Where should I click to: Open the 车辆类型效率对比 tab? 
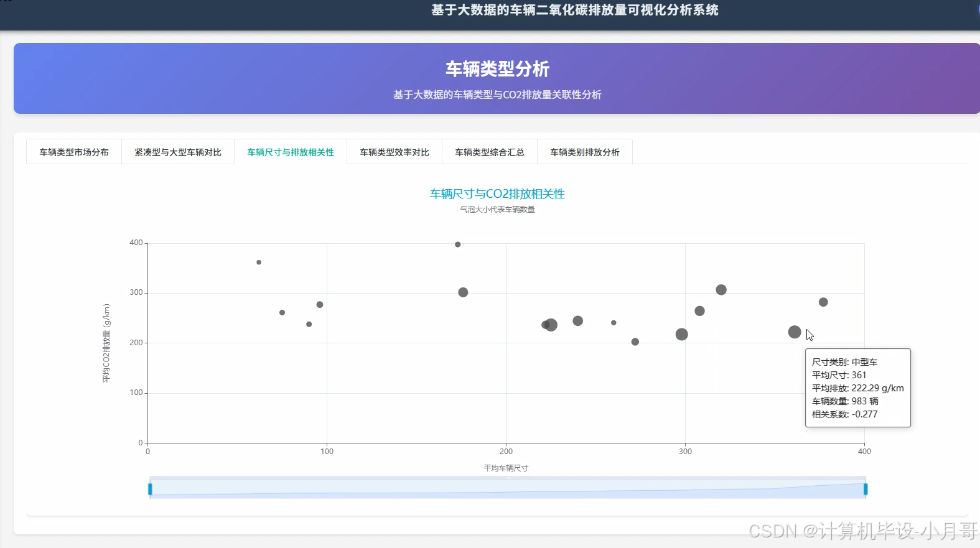coord(394,152)
